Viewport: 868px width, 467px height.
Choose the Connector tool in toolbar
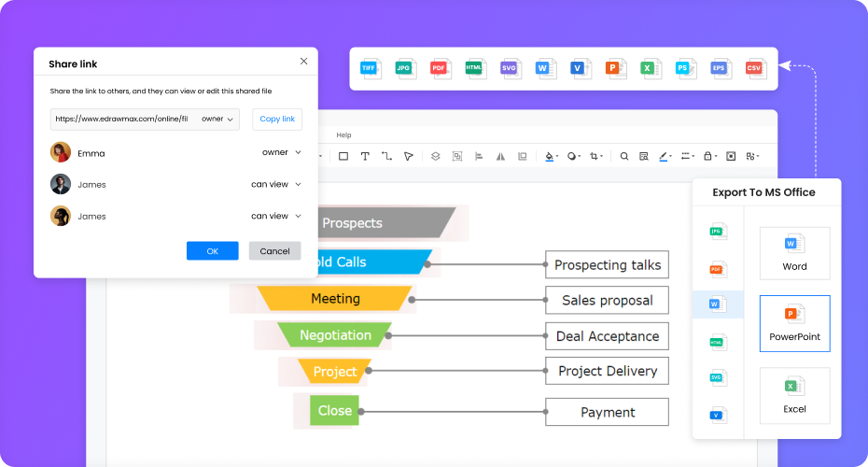click(386, 157)
